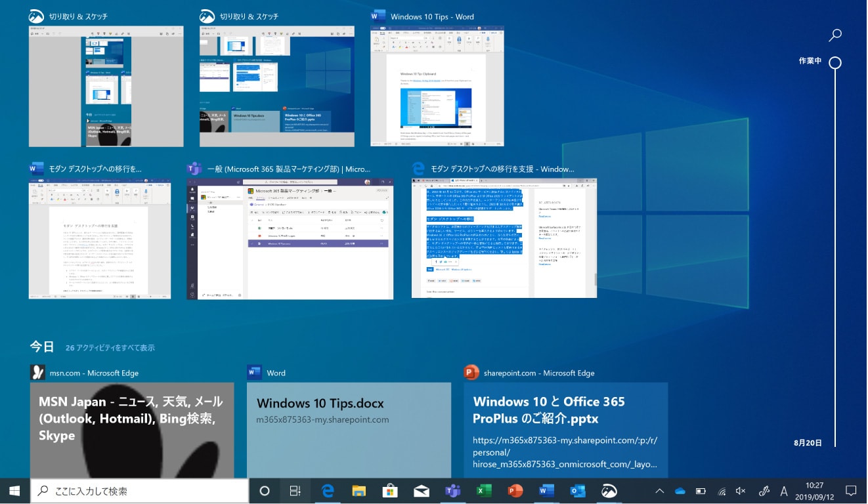Launch Excel from the taskbar

click(484, 491)
